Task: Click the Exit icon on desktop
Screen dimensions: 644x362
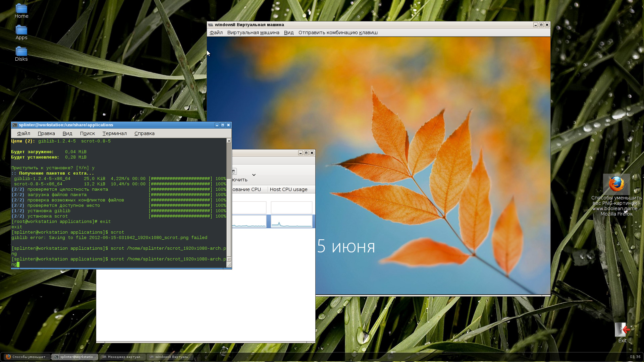Action: click(622, 330)
